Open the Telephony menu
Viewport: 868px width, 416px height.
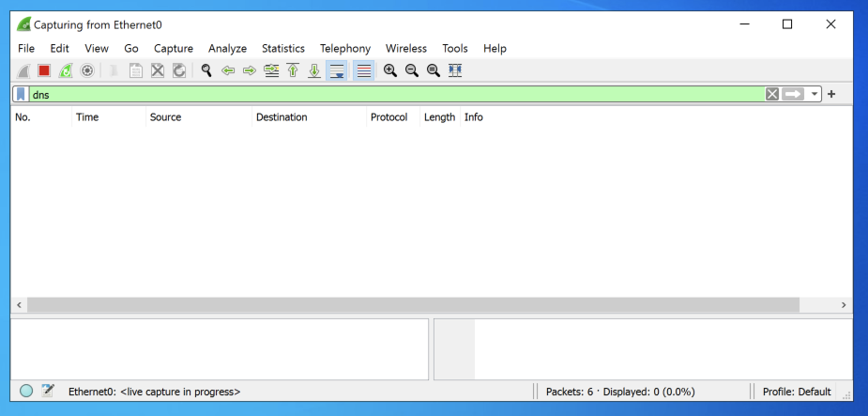(345, 48)
